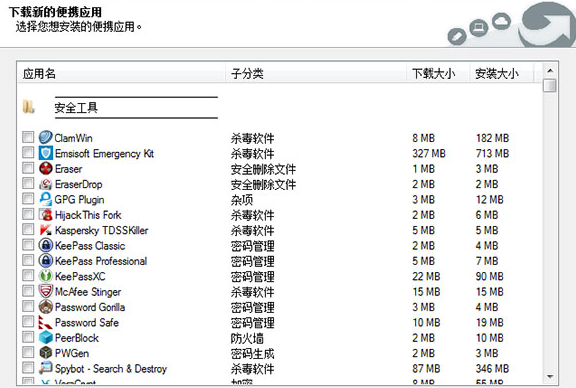Click the KeePassXC icon
The width and height of the screenshot is (576, 388).
(46, 276)
